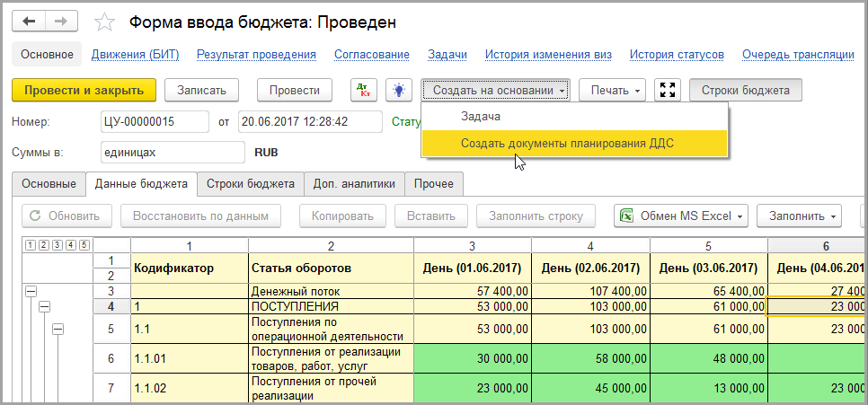This screenshot has width=868, height=405.
Task: Add form to favorites with star icon
Action: 105,22
